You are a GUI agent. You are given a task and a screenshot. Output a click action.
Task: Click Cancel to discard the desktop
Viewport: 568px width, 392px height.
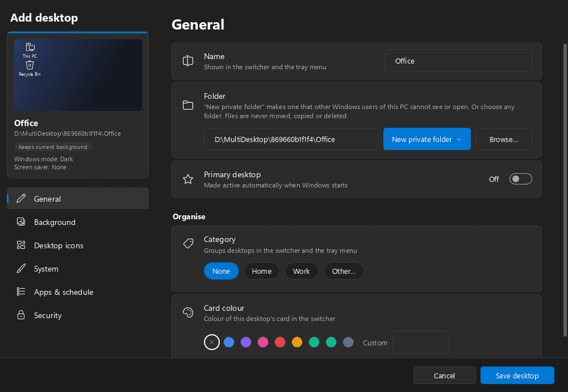(x=445, y=376)
